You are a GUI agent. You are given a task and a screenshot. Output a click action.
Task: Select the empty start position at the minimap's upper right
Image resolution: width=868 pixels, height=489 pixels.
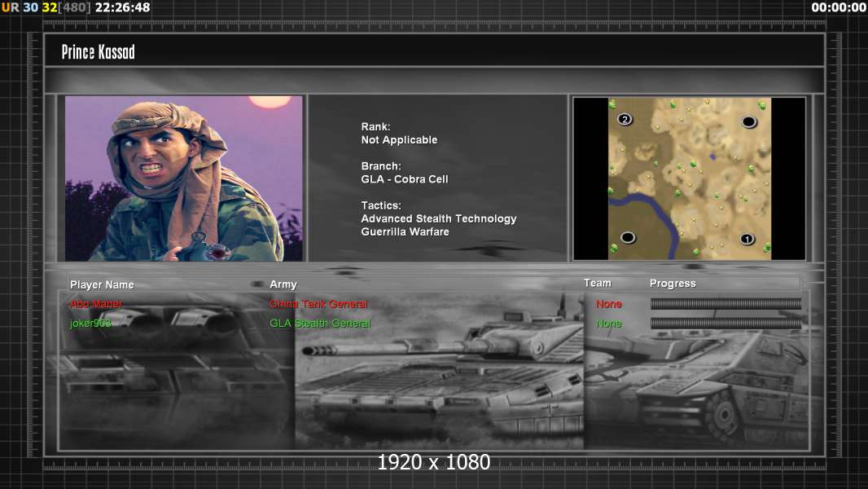748,121
